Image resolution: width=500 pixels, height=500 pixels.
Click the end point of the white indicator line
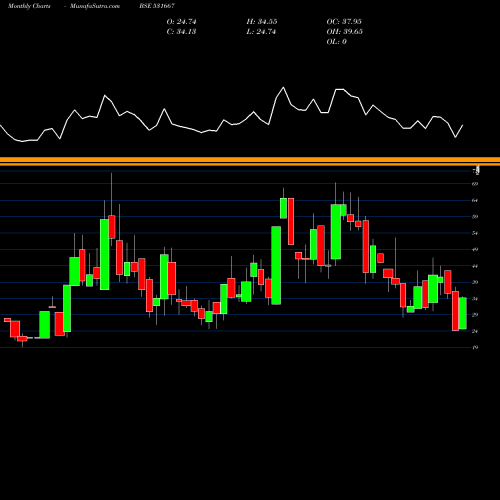(x=463, y=125)
